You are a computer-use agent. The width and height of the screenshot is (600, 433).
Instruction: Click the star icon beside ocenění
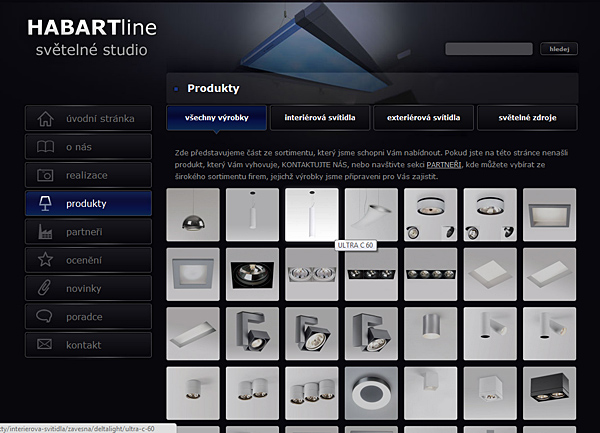coord(45,260)
